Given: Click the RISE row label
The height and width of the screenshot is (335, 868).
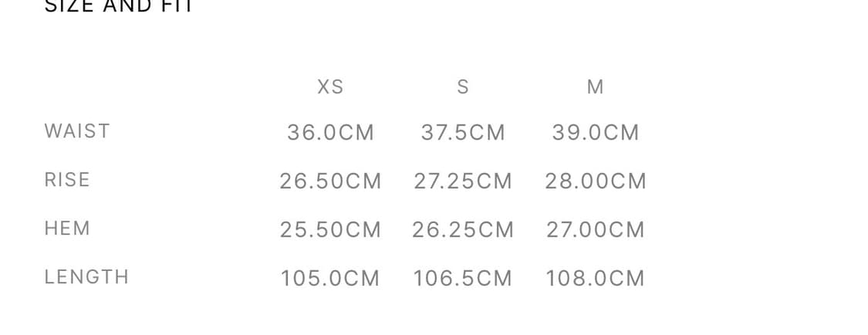Looking at the screenshot, I should click(x=67, y=180).
